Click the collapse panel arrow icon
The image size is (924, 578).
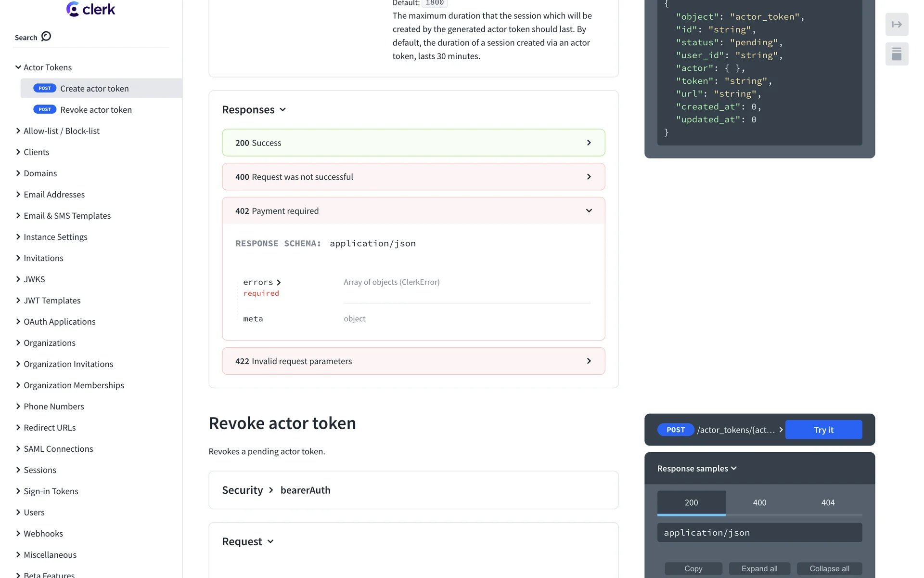tap(897, 25)
